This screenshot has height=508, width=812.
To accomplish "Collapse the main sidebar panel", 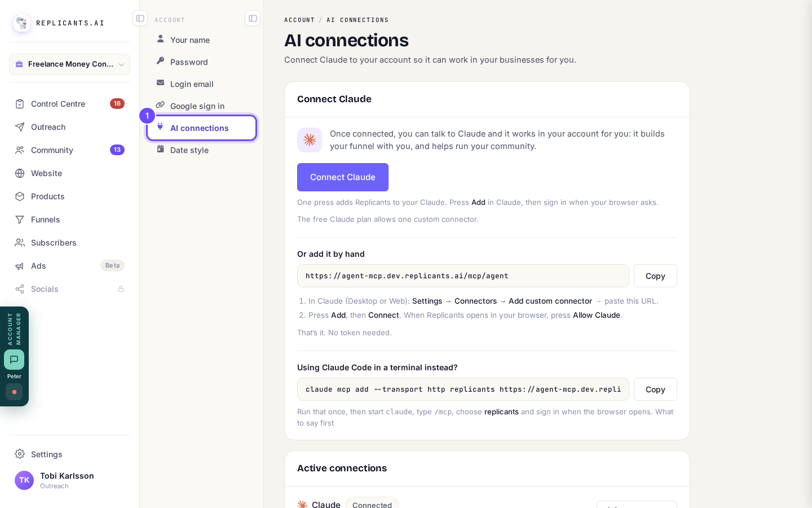I will pos(140,18).
